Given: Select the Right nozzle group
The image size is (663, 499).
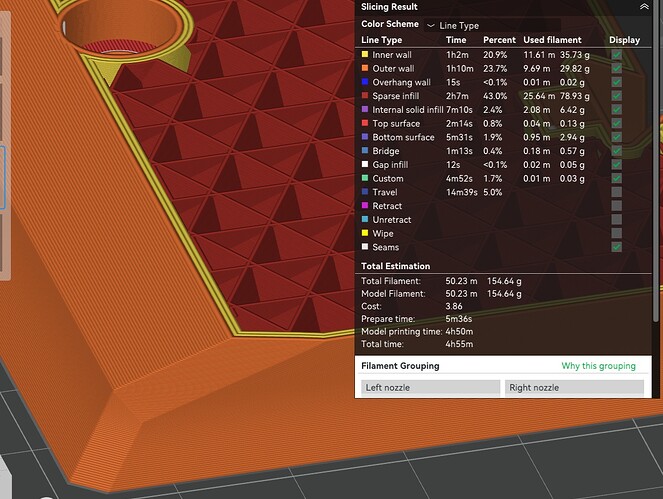Looking at the screenshot, I should 574,387.
